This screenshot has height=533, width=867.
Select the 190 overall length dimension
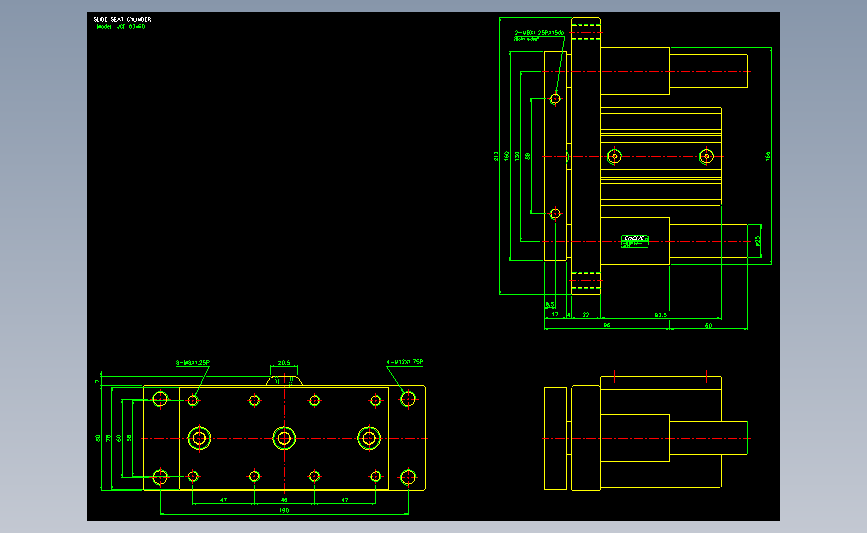[x=284, y=510]
